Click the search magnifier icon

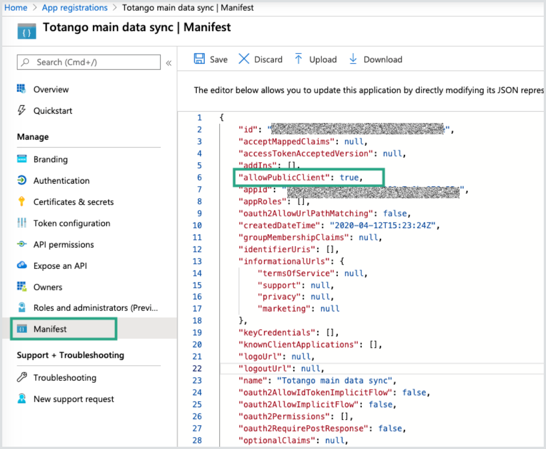[25, 62]
